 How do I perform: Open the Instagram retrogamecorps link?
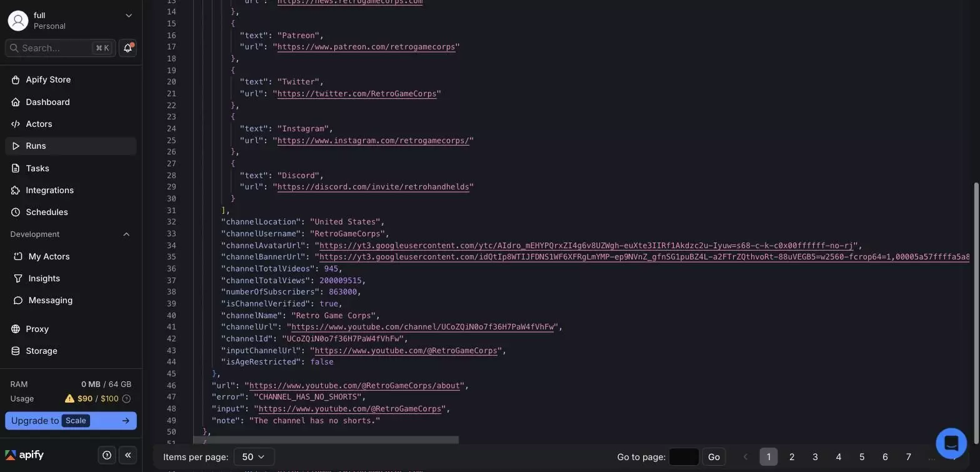click(373, 141)
